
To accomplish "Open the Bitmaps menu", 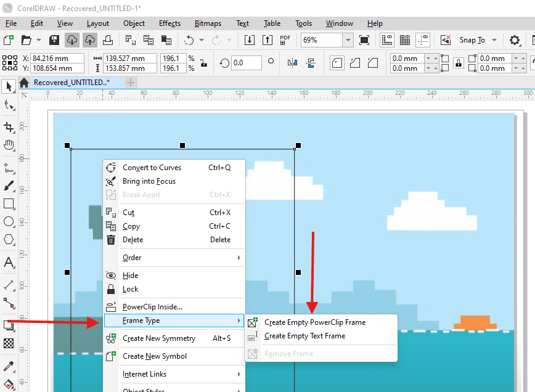I will tap(208, 23).
